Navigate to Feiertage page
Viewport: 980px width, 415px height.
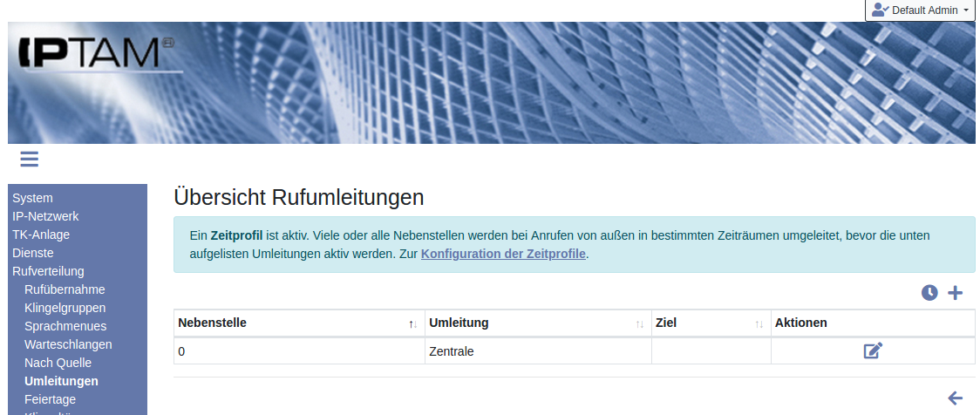coord(50,399)
